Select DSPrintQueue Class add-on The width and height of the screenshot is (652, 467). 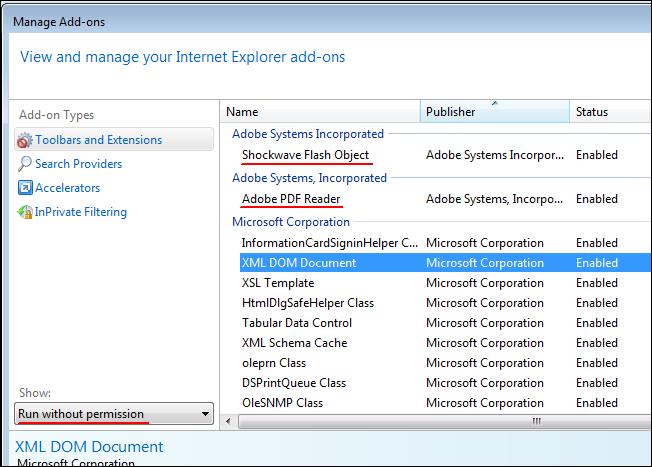294,383
